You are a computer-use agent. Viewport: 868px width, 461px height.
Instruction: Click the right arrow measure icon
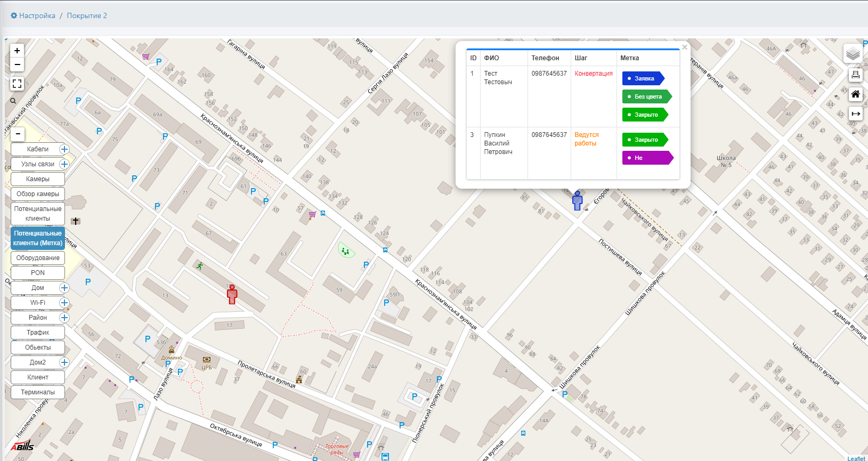pos(855,114)
